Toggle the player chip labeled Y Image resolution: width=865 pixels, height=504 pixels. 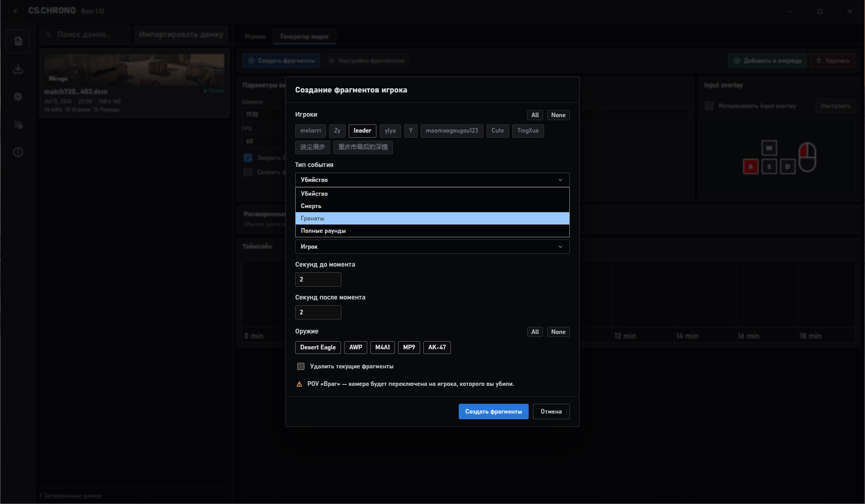click(411, 131)
